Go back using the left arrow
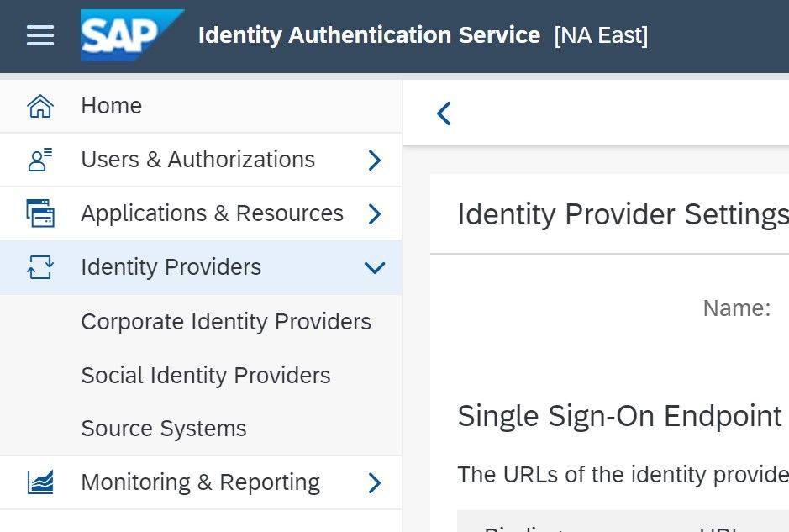Image resolution: width=789 pixels, height=532 pixels. click(444, 113)
